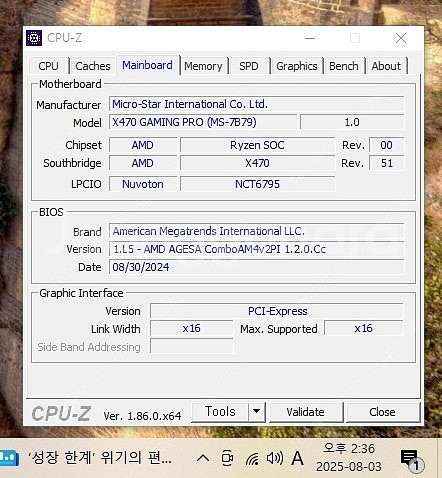Viewport: 442px width, 478px height.
Task: Click the BIOS date 08/30/2024 field
Action: coord(256,267)
